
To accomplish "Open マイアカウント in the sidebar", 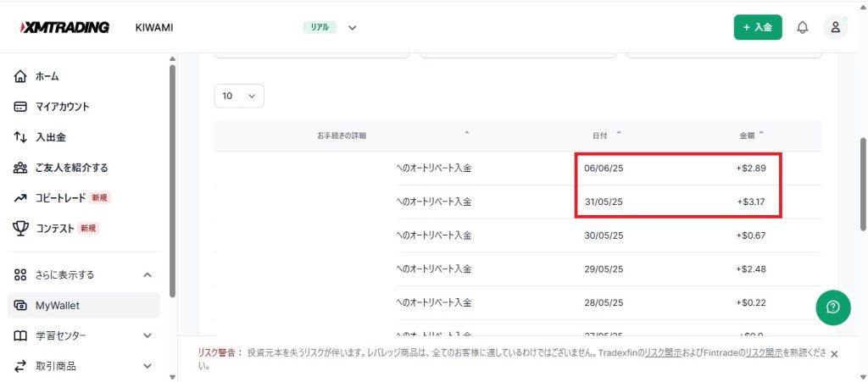I will [62, 107].
